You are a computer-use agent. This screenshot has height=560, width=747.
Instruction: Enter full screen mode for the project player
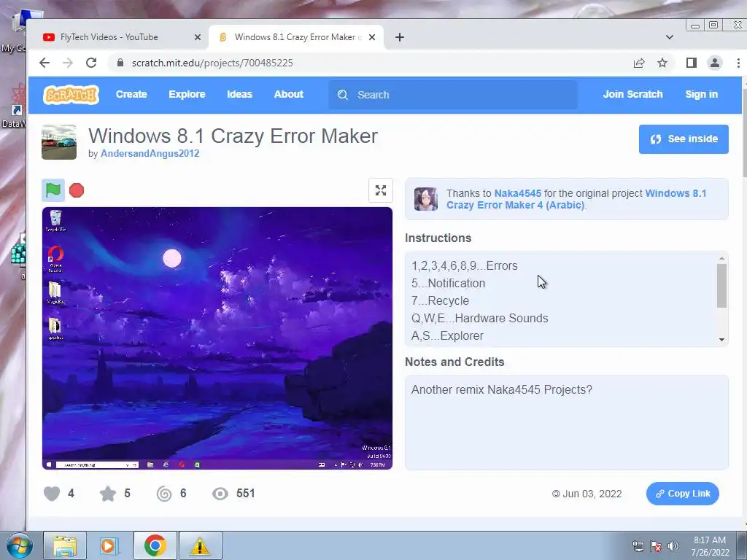click(x=381, y=190)
